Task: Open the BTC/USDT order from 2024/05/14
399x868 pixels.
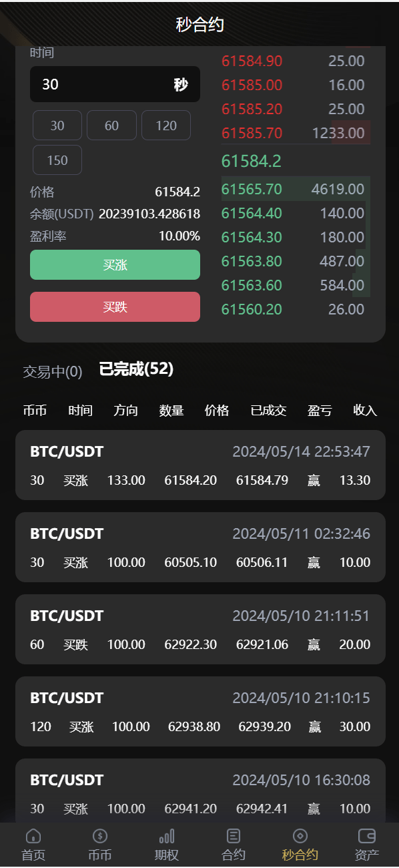Action: click(x=200, y=465)
